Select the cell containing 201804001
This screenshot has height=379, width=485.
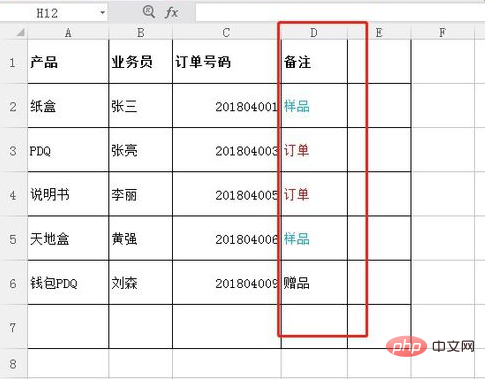pos(227,106)
